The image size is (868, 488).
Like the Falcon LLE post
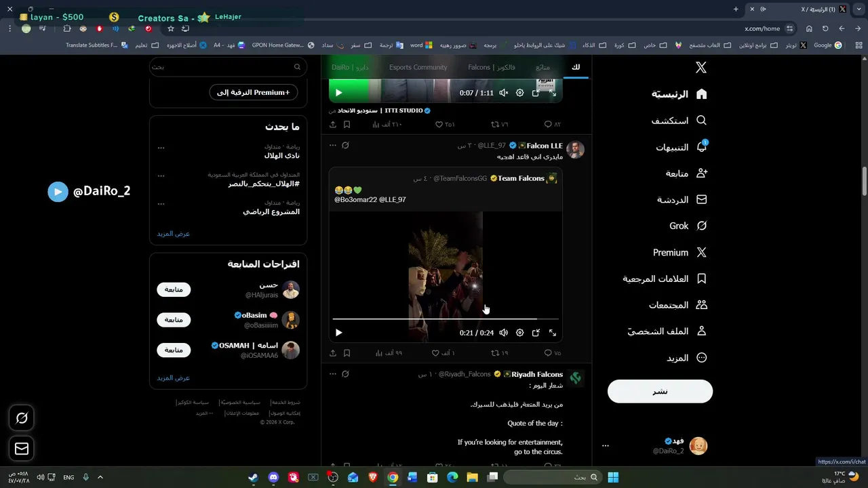tap(444, 353)
